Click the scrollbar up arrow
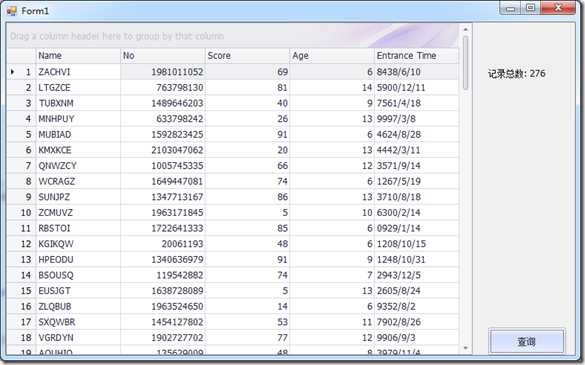 tap(465, 29)
